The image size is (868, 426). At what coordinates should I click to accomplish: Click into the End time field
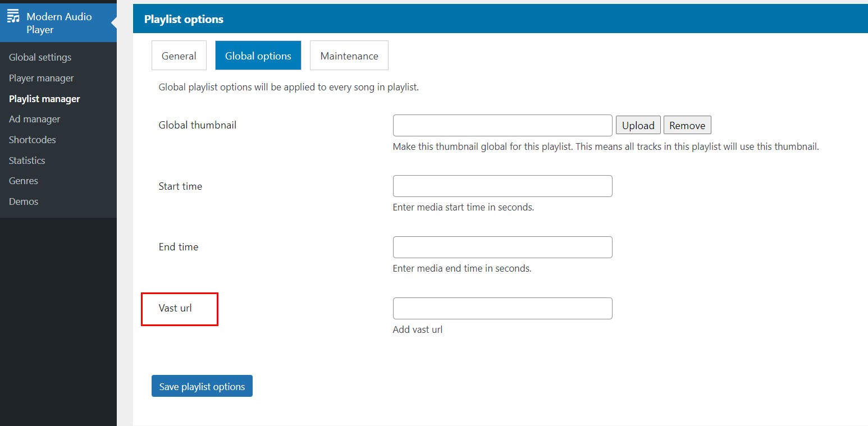502,247
